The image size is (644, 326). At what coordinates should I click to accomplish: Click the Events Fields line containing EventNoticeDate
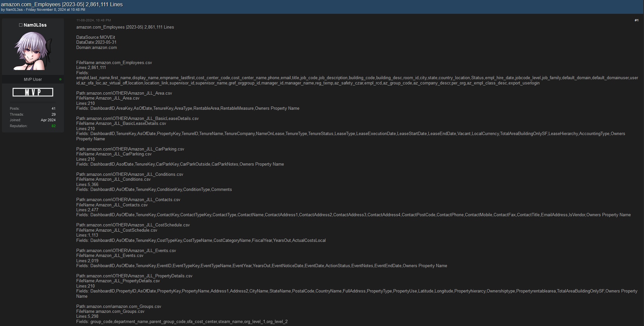(262, 266)
